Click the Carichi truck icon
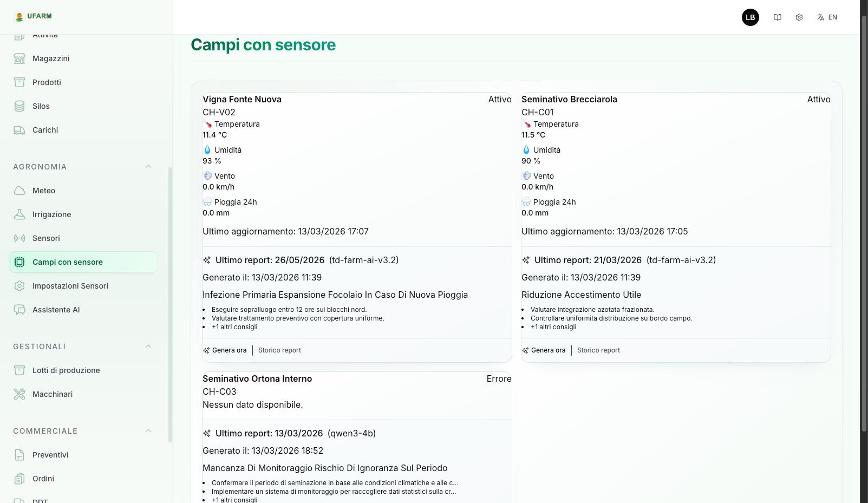 coord(19,130)
